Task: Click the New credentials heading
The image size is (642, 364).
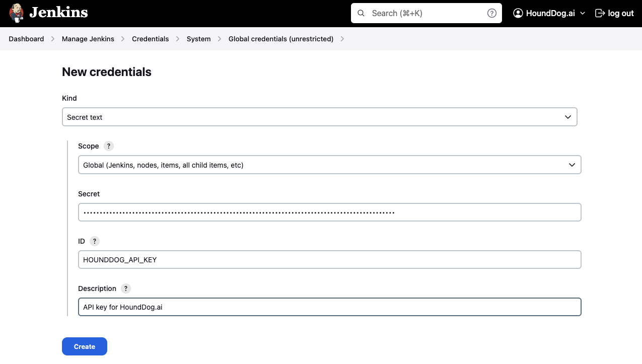Action: 107,72
